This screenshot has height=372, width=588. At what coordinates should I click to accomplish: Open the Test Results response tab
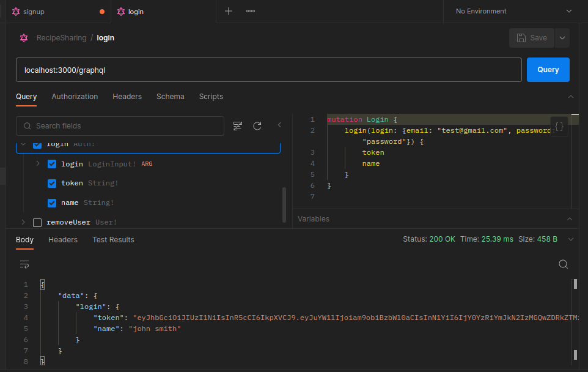coord(113,240)
